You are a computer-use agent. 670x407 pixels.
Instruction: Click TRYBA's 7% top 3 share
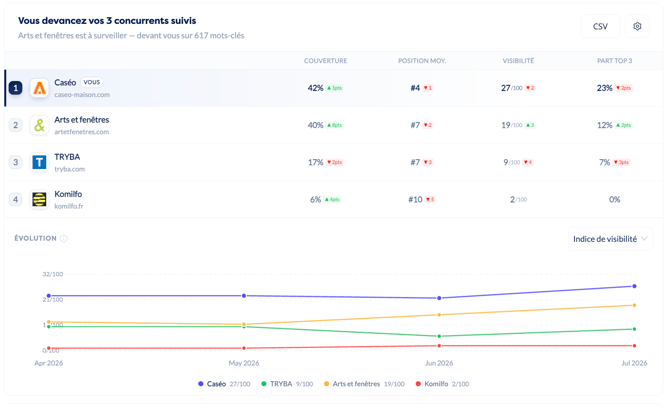604,162
